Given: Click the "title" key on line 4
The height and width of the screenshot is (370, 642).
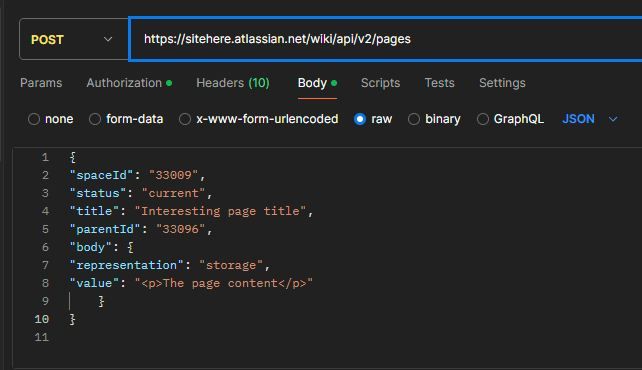Looking at the screenshot, I should pyautogui.click(x=94, y=211).
